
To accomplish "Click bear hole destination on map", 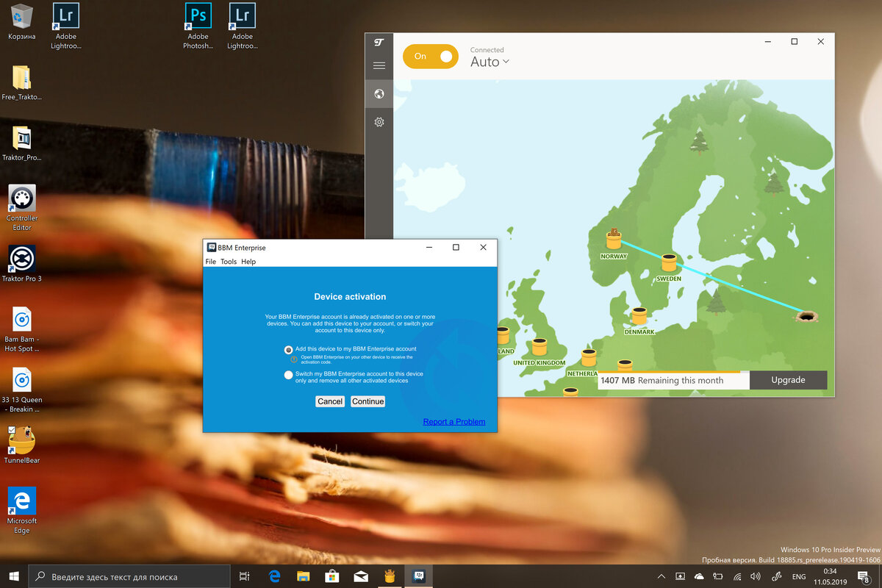I will click(x=807, y=316).
